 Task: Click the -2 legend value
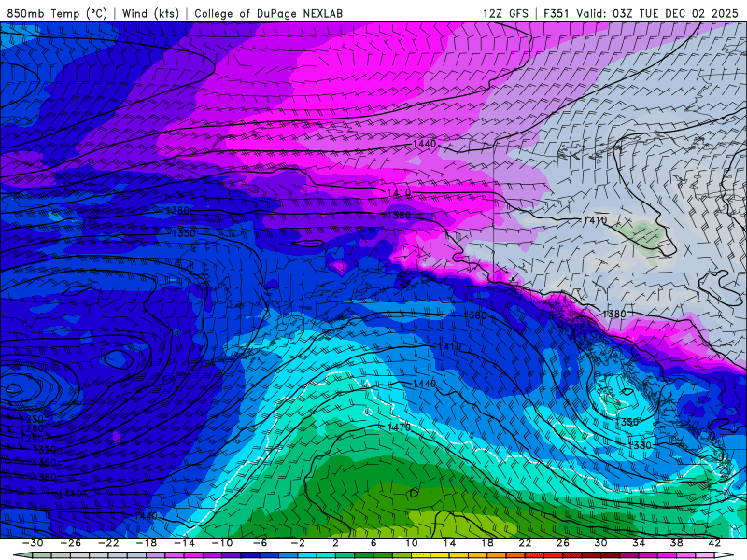point(297,543)
